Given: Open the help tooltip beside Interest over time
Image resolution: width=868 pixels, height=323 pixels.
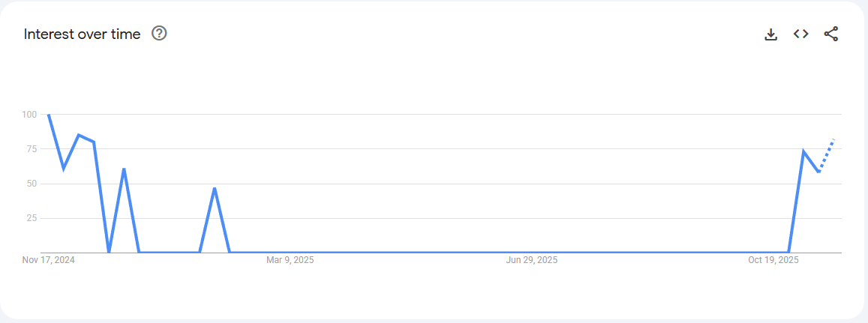Looking at the screenshot, I should pyautogui.click(x=159, y=34).
